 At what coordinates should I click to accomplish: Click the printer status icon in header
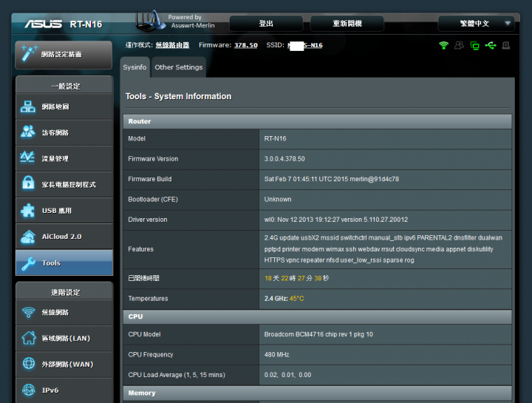pos(506,45)
